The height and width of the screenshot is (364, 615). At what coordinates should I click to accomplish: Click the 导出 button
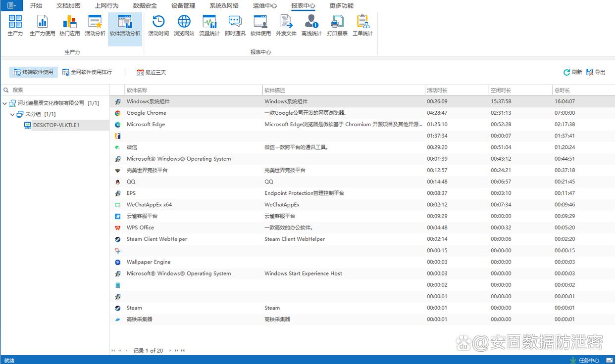point(596,72)
